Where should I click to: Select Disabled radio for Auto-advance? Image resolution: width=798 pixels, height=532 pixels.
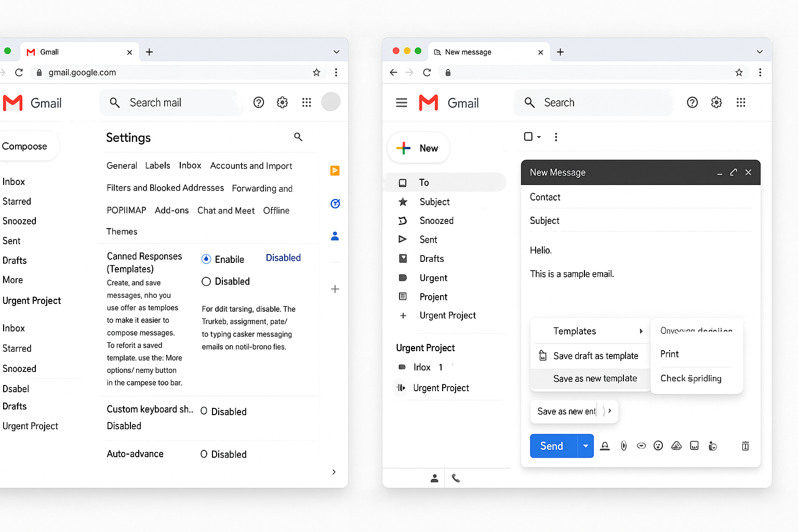[204, 454]
